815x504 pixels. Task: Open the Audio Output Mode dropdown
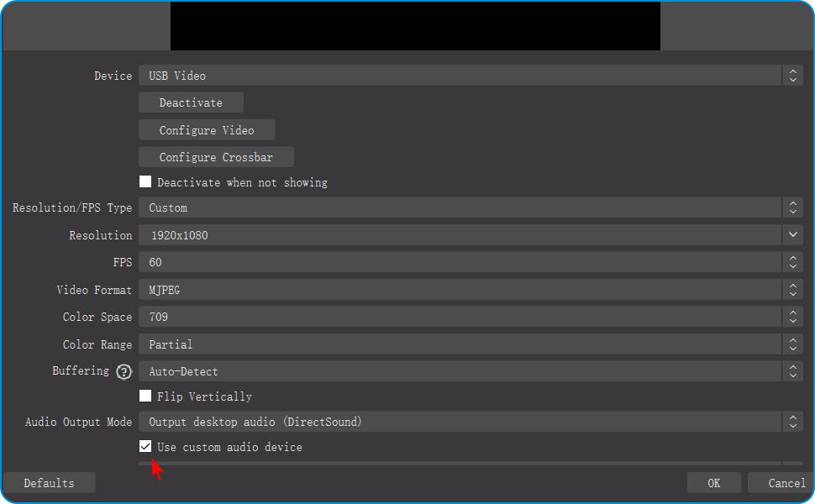[x=471, y=422]
